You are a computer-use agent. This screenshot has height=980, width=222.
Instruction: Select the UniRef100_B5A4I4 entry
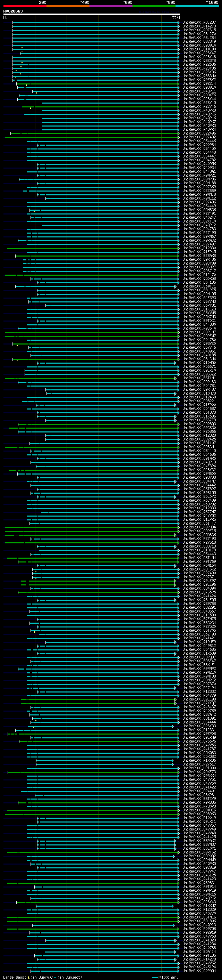(x=199, y=951)
